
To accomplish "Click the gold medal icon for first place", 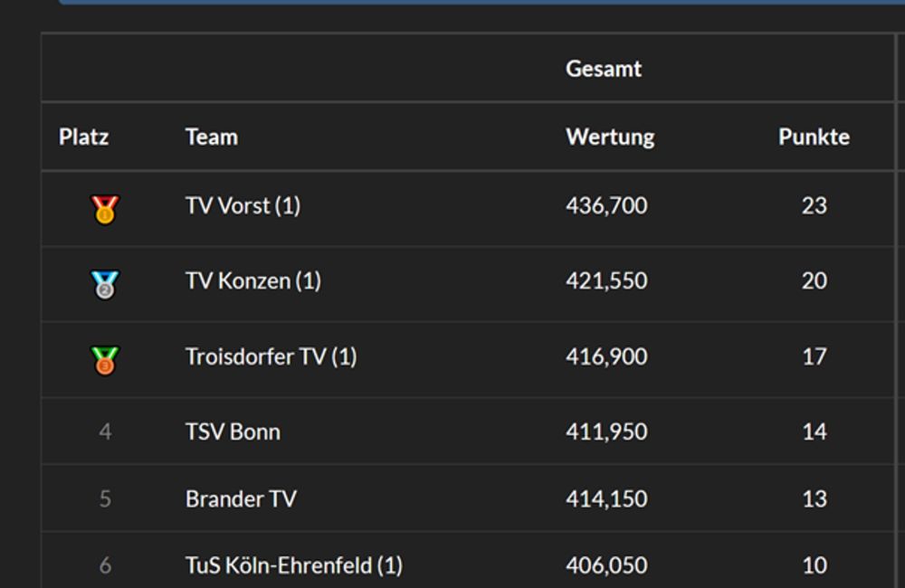I will pos(105,209).
